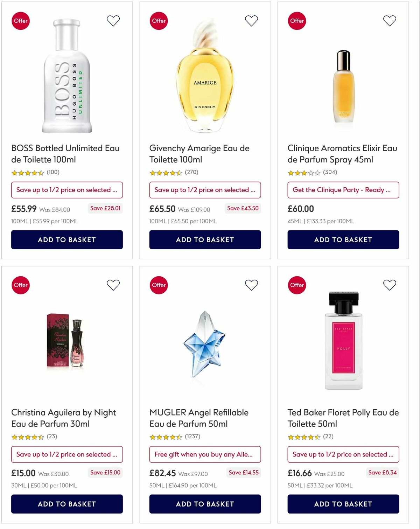The width and height of the screenshot is (420, 529).
Task: Click the heart icon on Givenchy Amarige
Action: point(251,21)
